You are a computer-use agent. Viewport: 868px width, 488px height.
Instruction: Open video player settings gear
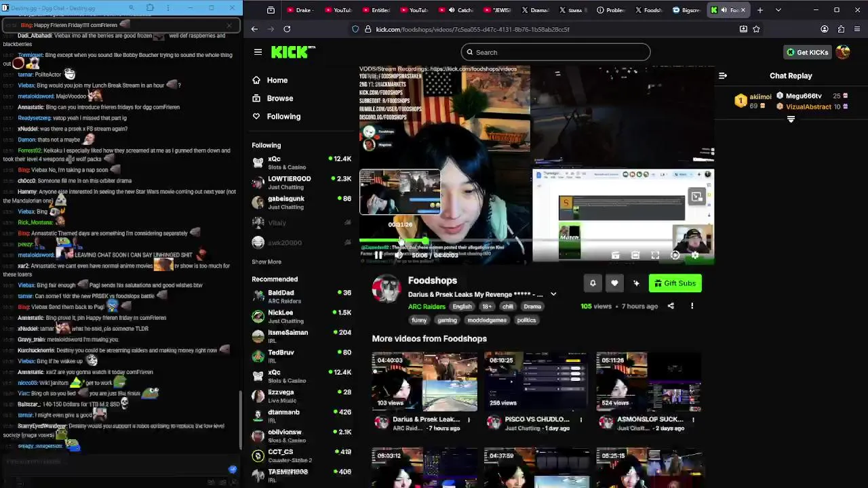695,256
